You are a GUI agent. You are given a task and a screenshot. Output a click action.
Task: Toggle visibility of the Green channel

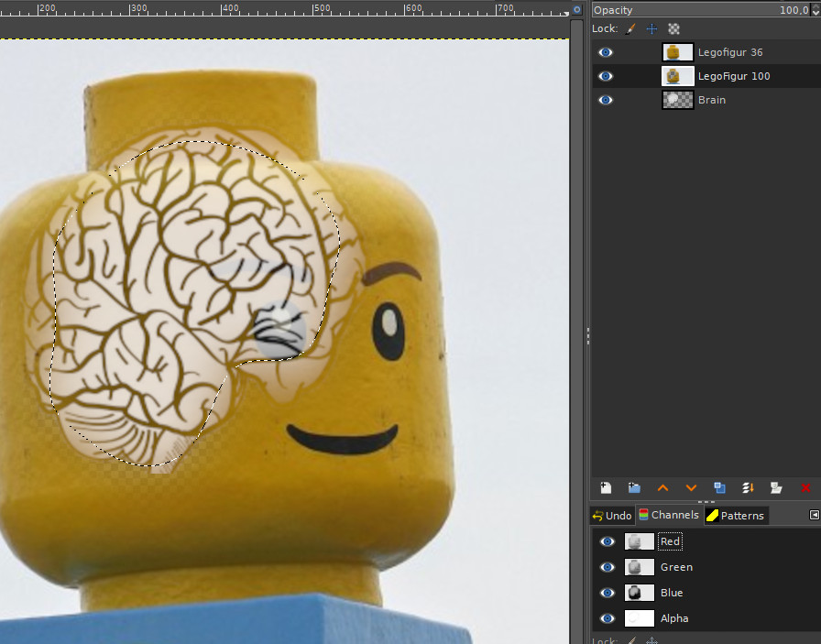(x=608, y=567)
